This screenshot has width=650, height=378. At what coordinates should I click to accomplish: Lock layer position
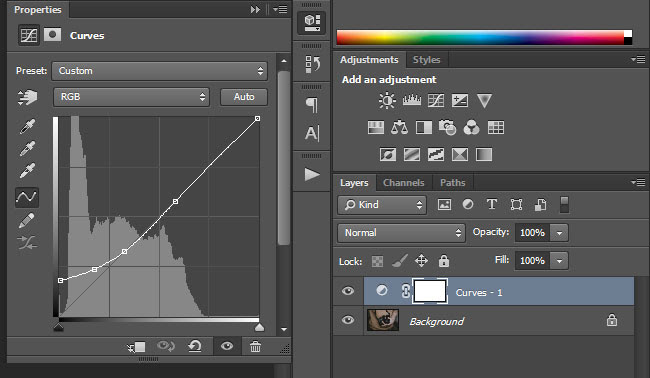421,261
